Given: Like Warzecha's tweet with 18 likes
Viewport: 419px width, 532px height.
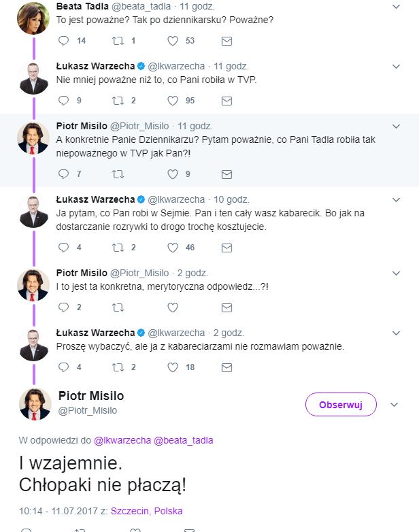Looking at the screenshot, I should pyautogui.click(x=173, y=367).
